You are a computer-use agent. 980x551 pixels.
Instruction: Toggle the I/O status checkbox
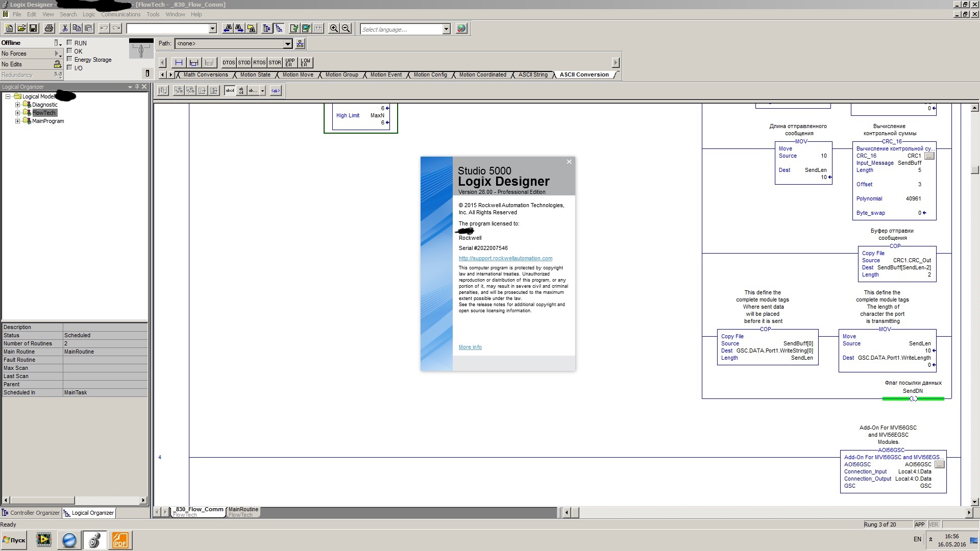tap(70, 67)
